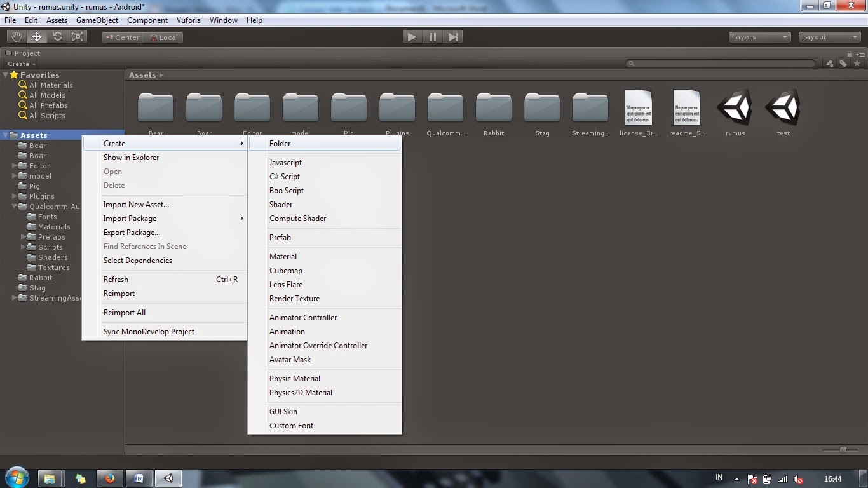Open the Layers dropdown
This screenshot has height=488, width=868.
coord(760,37)
